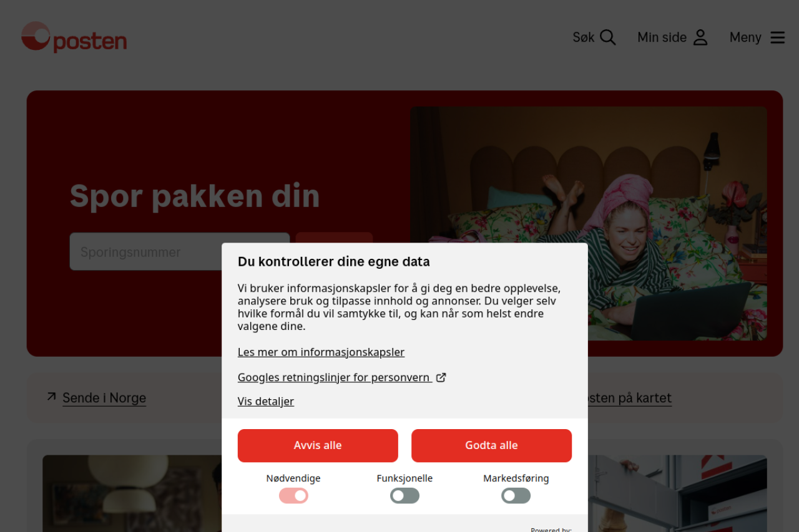Click the lamp photo card thumbnail
Viewport: 799px width, 532px height.
(132, 493)
